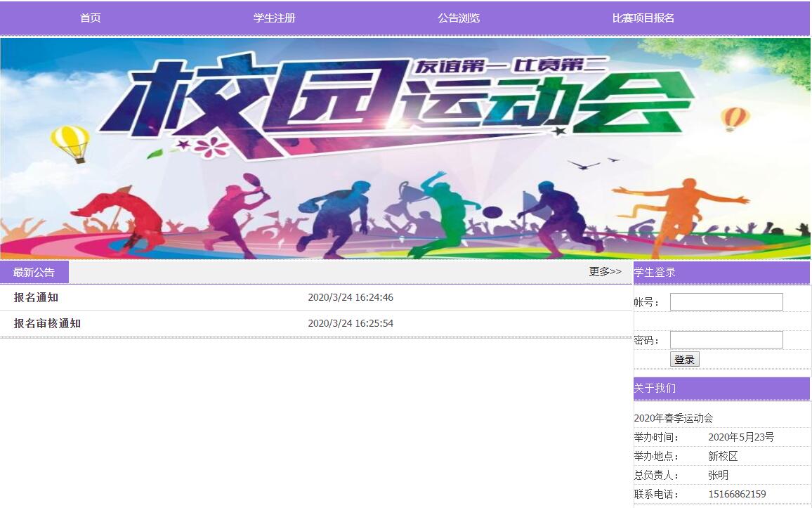
Task: Click the 联系电话： label
Action: [656, 494]
